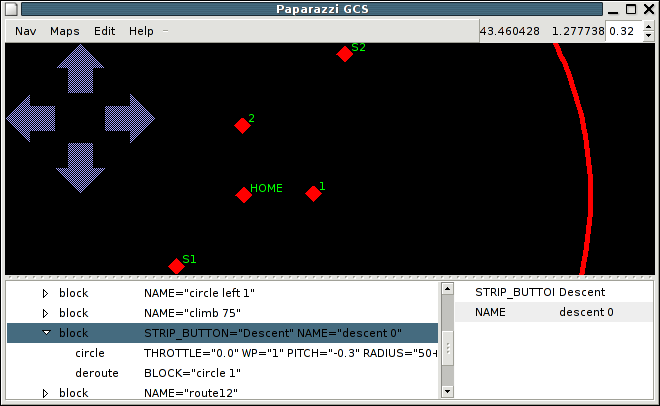Select the S2 waypoint diamond
The width and height of the screenshot is (660, 406).
coord(344,54)
